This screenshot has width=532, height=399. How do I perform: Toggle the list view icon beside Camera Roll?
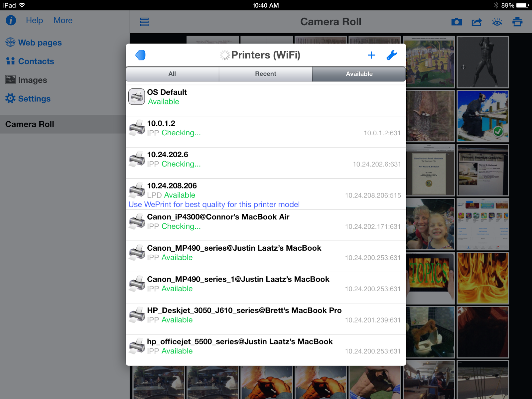[x=144, y=22]
